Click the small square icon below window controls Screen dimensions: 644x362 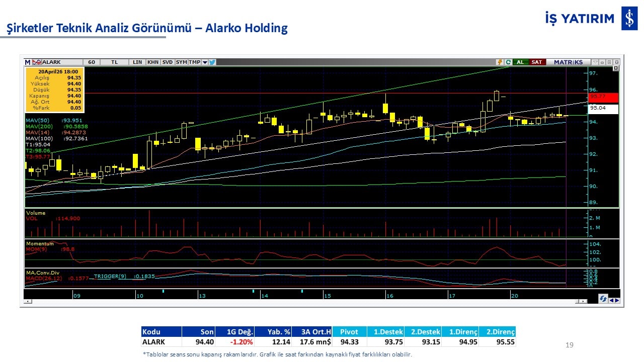click(615, 68)
